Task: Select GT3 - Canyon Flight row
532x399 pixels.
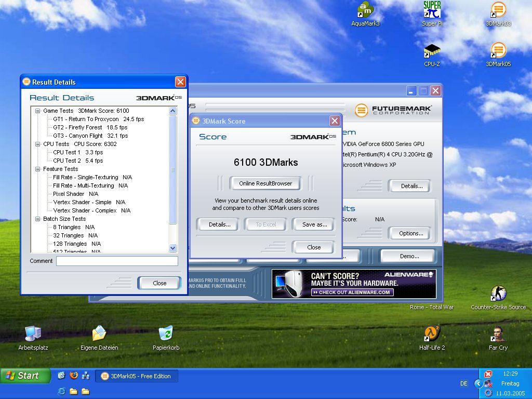Action: [90, 136]
